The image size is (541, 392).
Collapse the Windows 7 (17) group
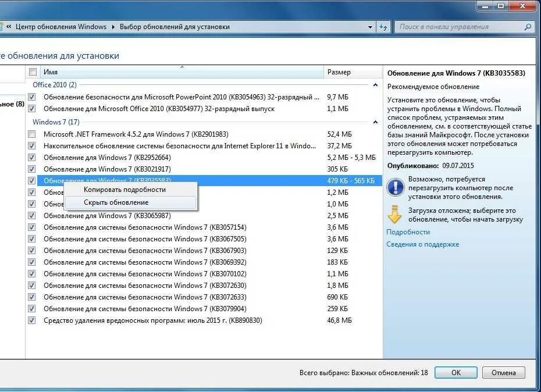point(375,122)
